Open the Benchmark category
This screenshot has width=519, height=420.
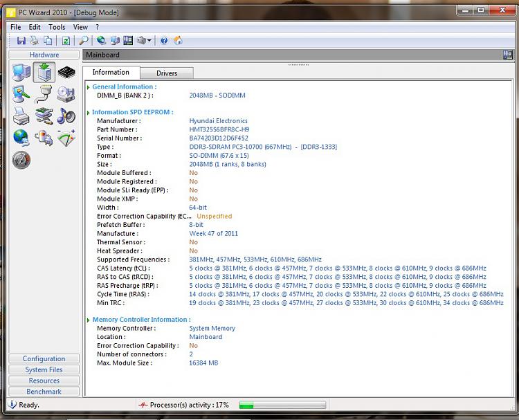coord(44,392)
